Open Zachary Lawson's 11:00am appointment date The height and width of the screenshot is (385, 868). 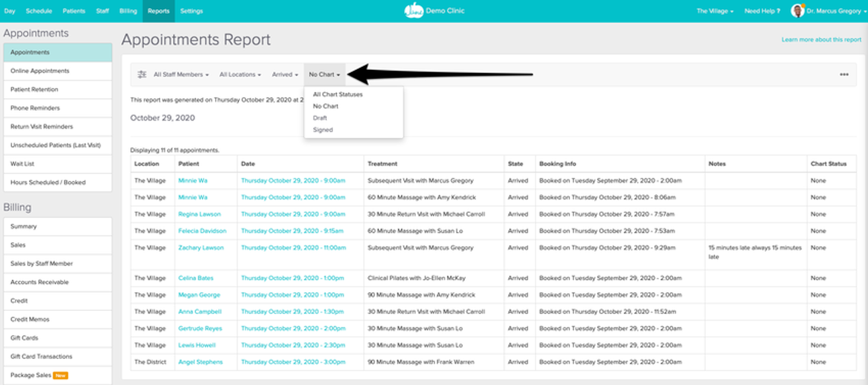[x=294, y=248]
